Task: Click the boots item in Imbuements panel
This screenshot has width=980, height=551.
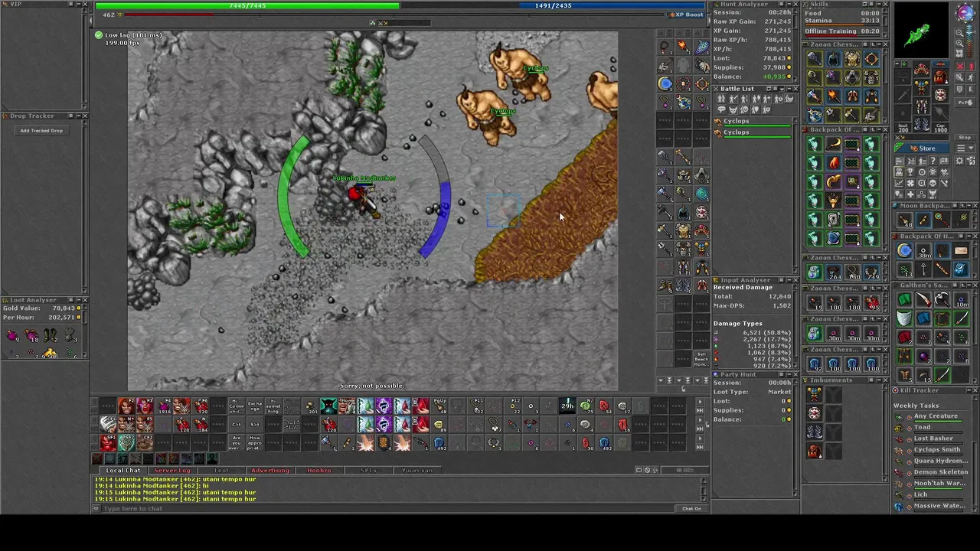Action: (815, 432)
